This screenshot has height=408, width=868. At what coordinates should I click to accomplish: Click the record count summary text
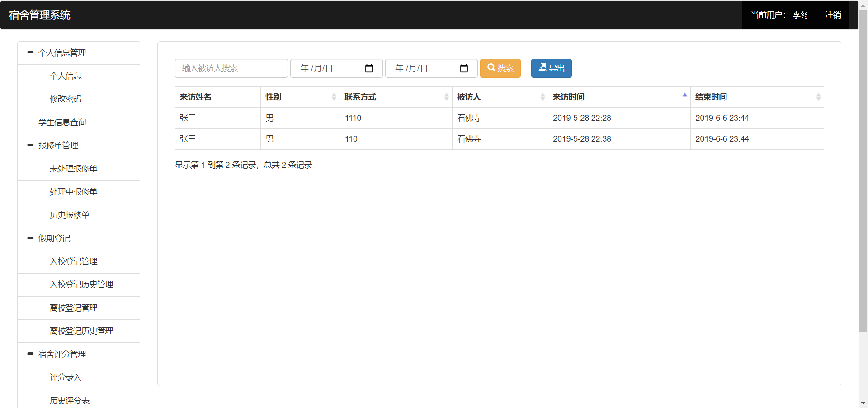pos(244,165)
